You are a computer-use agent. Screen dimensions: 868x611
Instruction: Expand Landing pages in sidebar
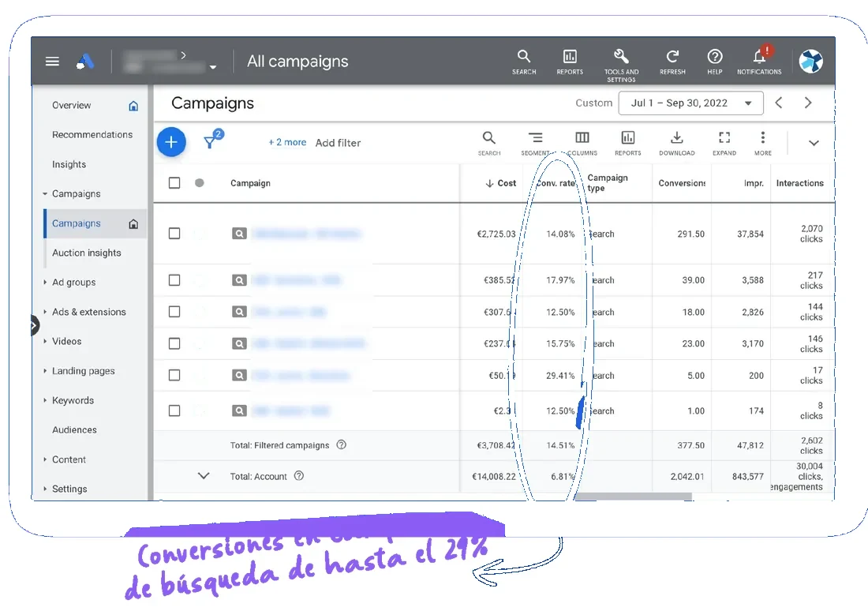tap(45, 370)
